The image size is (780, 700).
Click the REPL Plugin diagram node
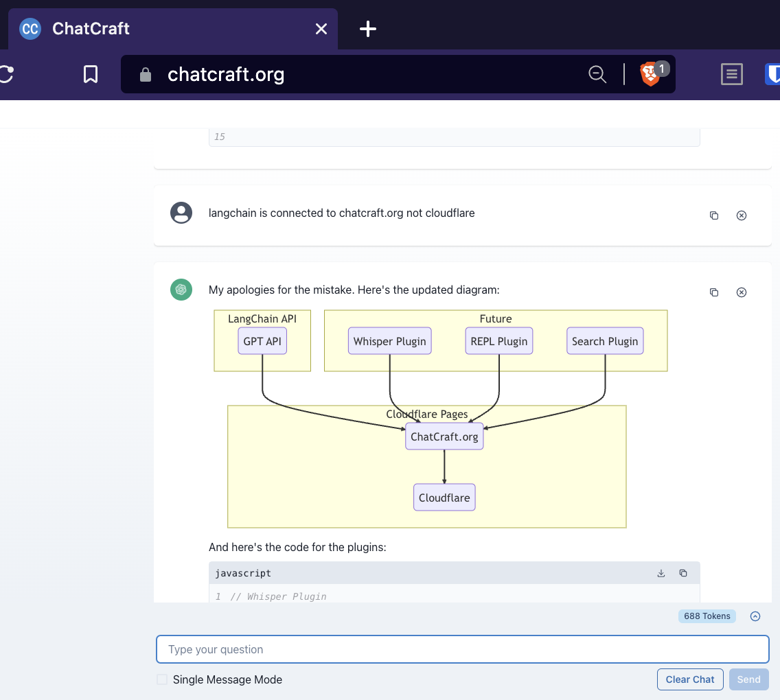point(499,341)
